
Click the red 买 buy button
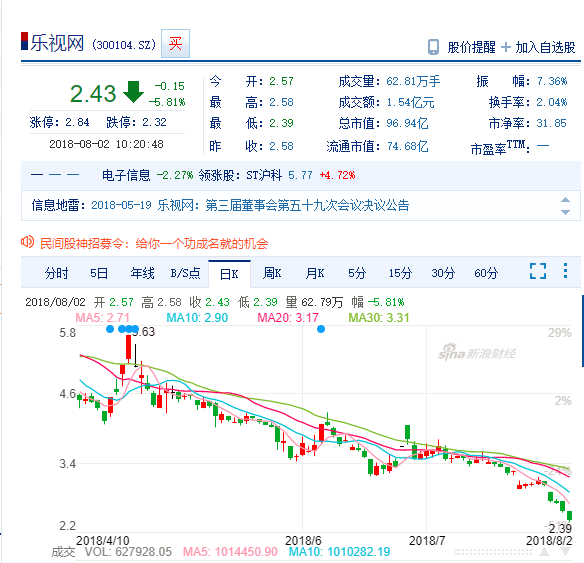pyautogui.click(x=175, y=44)
